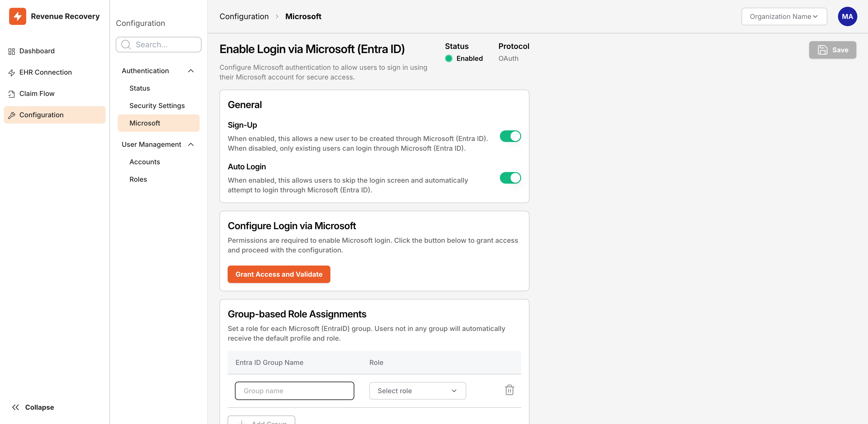Click the Configuration wrench icon in sidebar

pyautogui.click(x=11, y=115)
